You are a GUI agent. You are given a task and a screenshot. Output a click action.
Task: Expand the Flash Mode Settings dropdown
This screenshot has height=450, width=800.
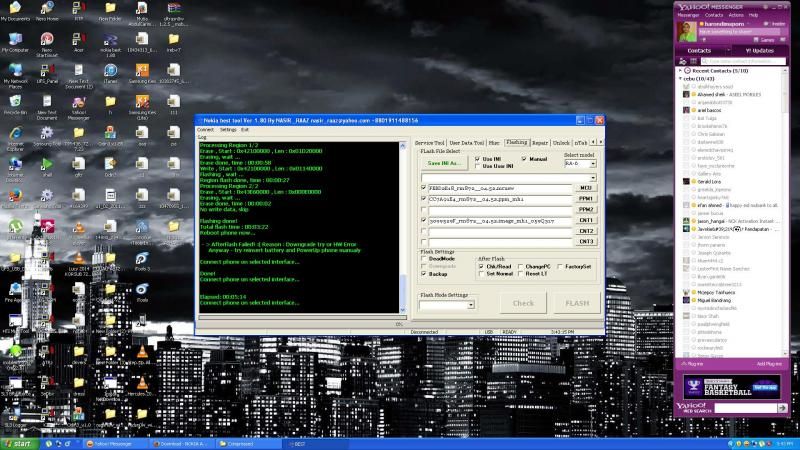(x=471, y=304)
